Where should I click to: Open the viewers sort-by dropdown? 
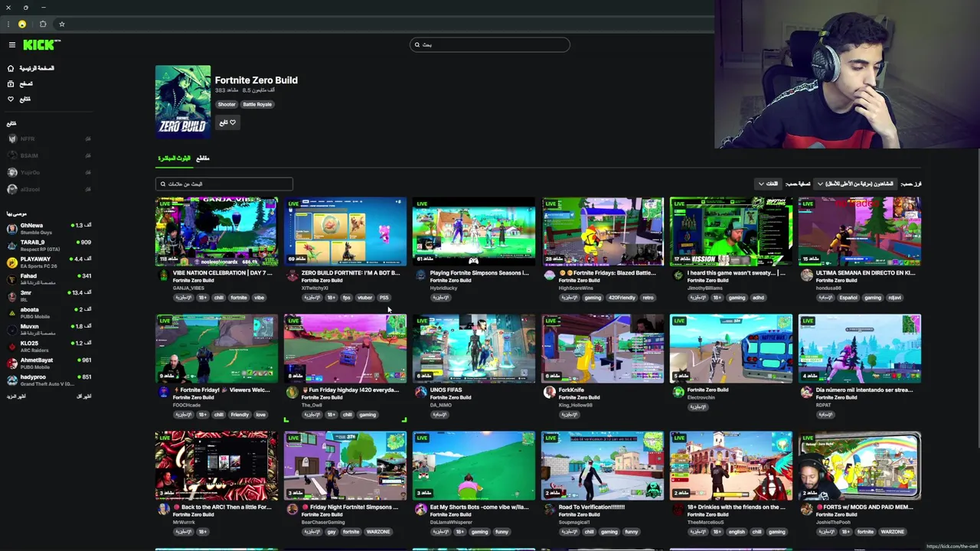(854, 184)
